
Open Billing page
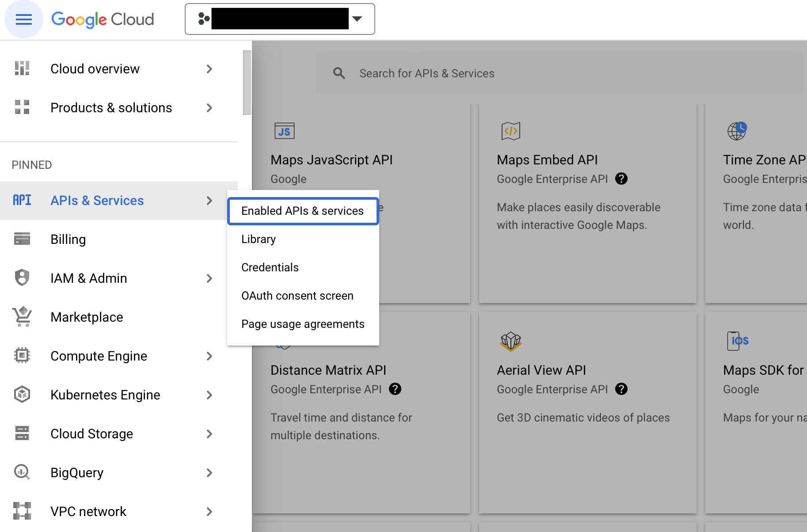[68, 239]
